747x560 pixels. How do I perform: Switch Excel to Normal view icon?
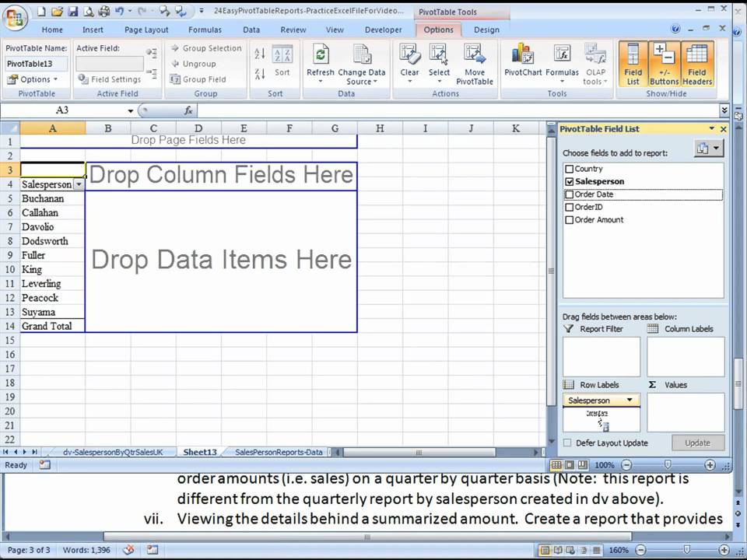click(556, 465)
